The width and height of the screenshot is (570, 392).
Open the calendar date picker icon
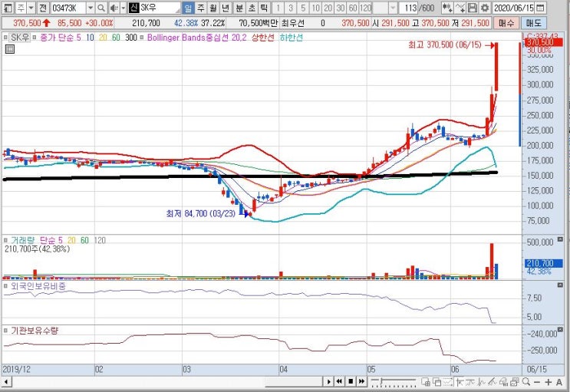tap(541, 8)
